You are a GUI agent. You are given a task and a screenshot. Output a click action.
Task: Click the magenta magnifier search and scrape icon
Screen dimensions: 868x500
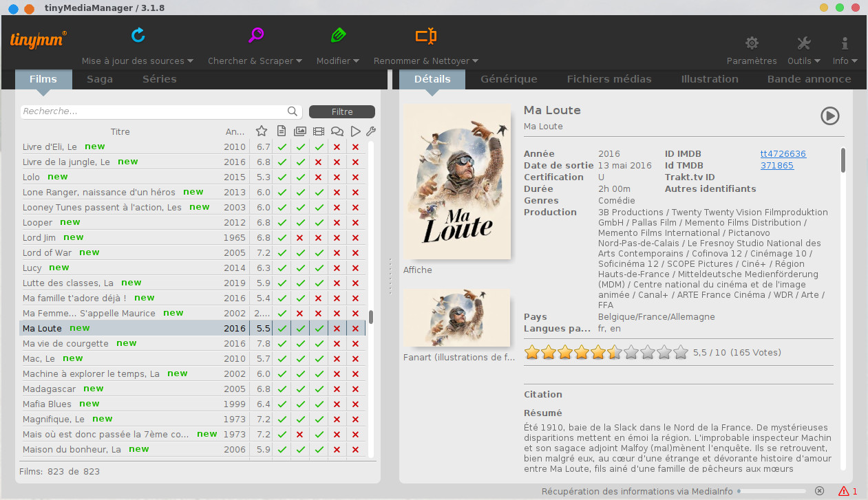(x=256, y=35)
